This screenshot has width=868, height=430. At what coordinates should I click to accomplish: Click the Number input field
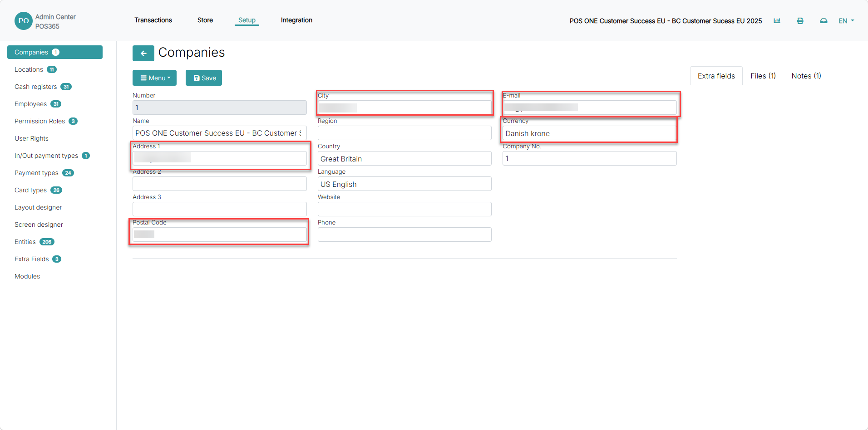coord(220,107)
